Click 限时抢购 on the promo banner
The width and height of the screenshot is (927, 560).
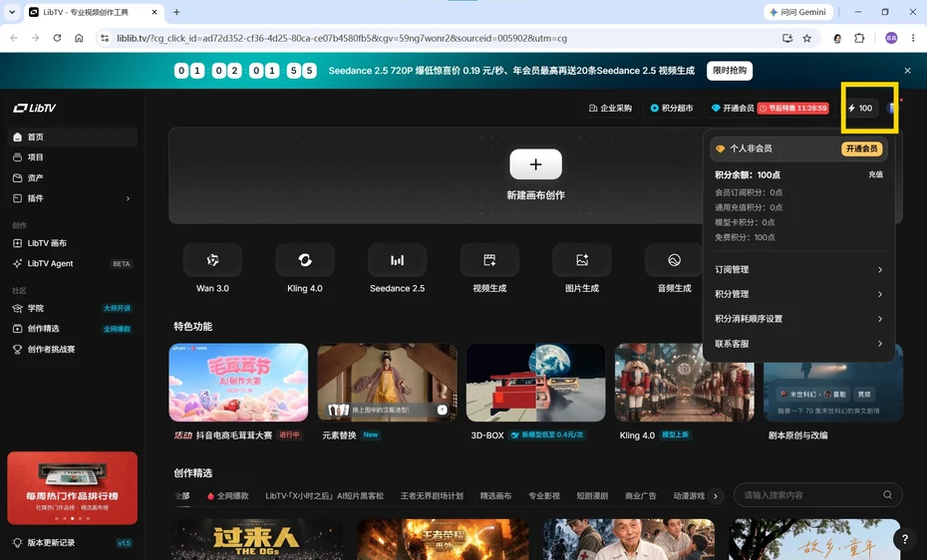[730, 71]
